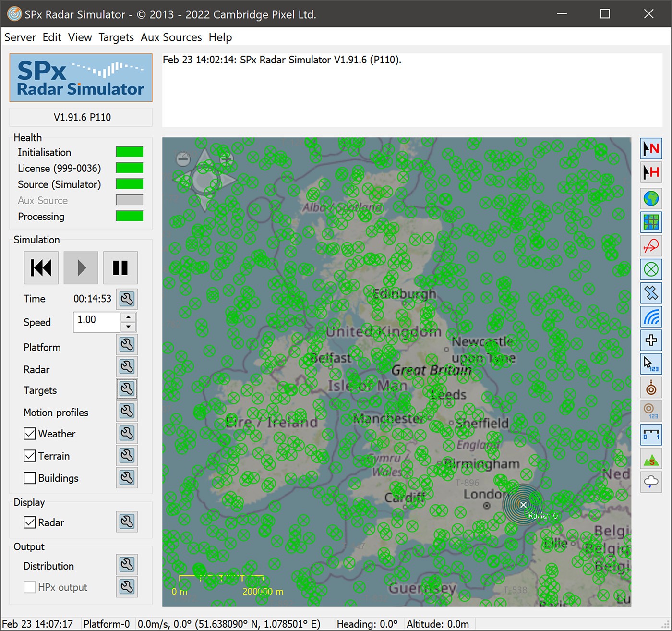Open the globe map view icon
Image resolution: width=672 pixels, height=631 pixels.
(x=651, y=198)
